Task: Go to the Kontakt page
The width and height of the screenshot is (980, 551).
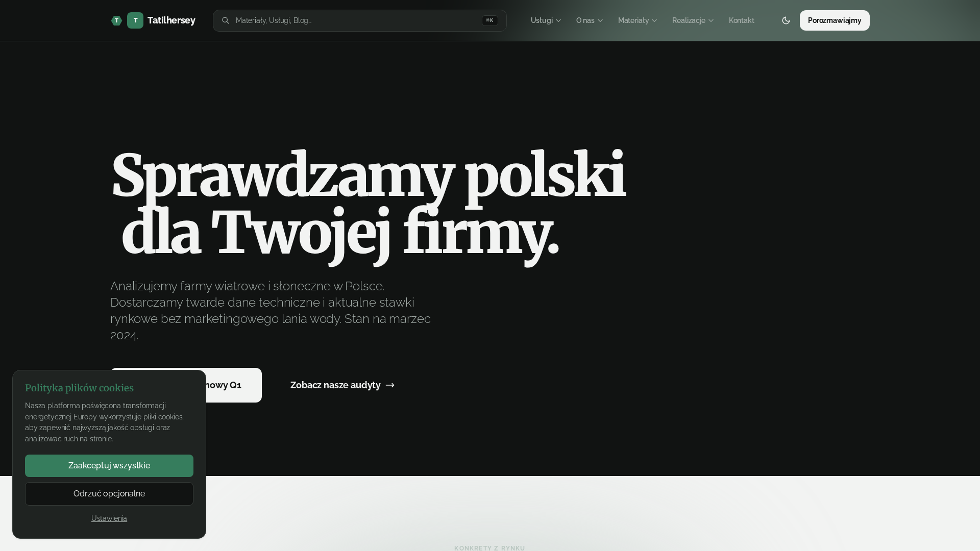Action: [742, 20]
